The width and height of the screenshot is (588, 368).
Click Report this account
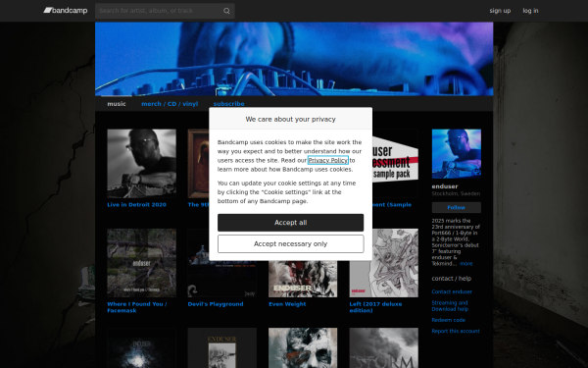456,332
